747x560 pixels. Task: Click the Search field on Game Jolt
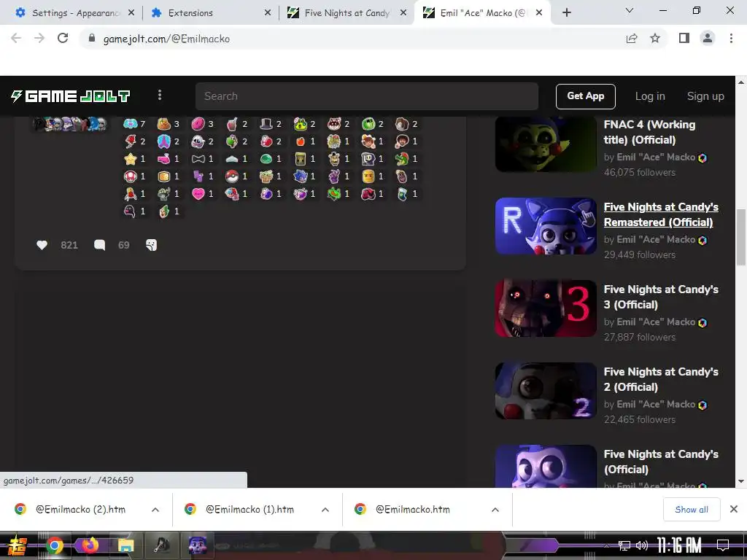click(366, 96)
